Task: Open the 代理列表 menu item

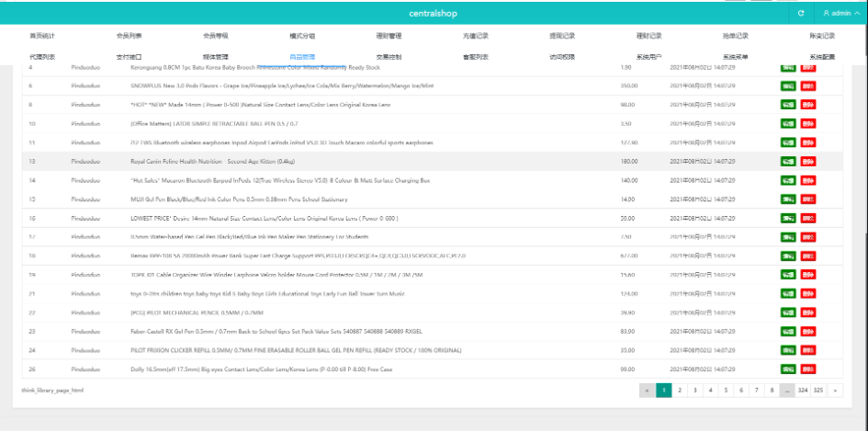Action: (x=42, y=57)
